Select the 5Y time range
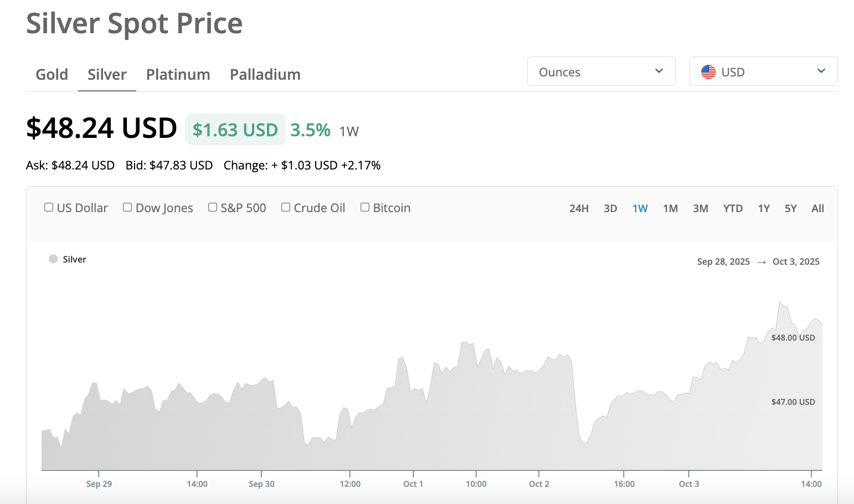854x504 pixels. 790,208
